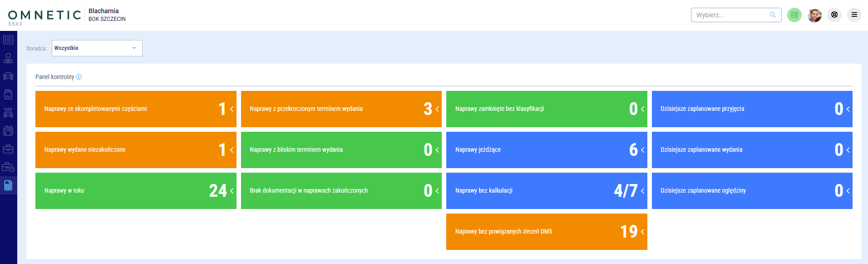Expand the Naprawy w toku tile chevron
This screenshot has height=264, width=868.
coord(232,191)
